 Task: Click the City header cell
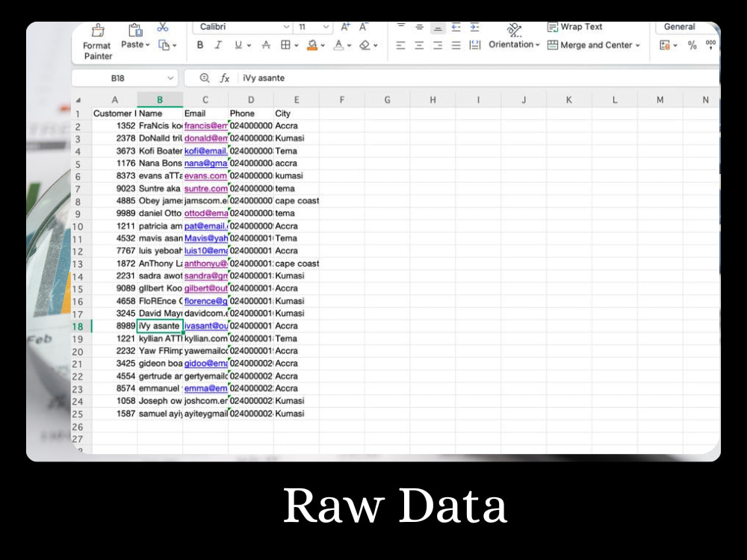(x=297, y=113)
